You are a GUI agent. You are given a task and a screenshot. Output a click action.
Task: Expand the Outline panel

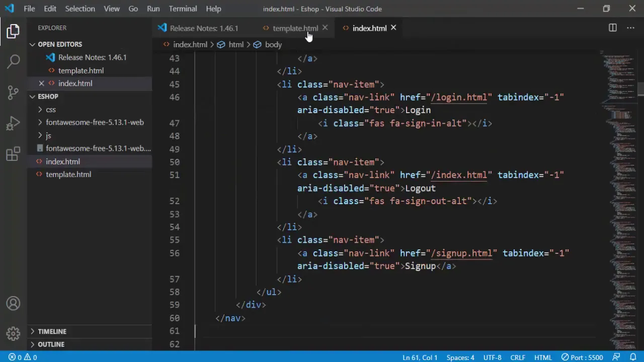(51, 344)
